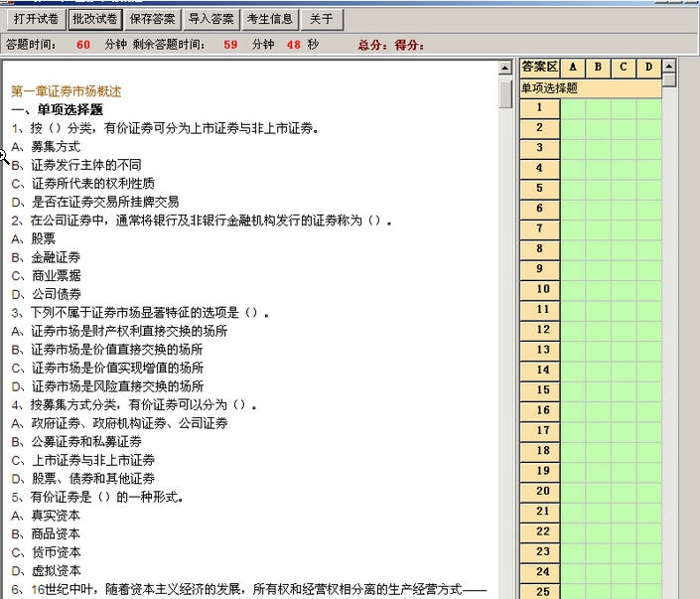Click the row header for question 25
The height and width of the screenshot is (599, 700).
point(541,591)
